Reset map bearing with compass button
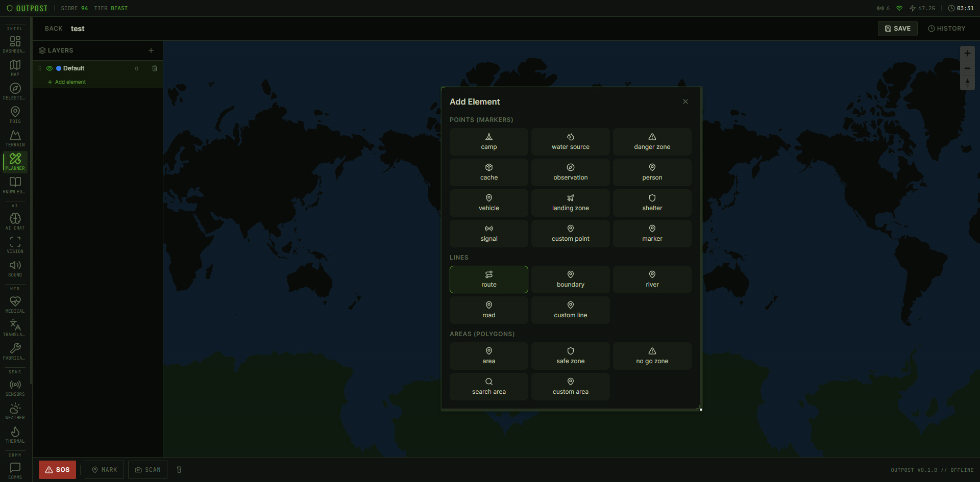980x482 pixels. 967,83
